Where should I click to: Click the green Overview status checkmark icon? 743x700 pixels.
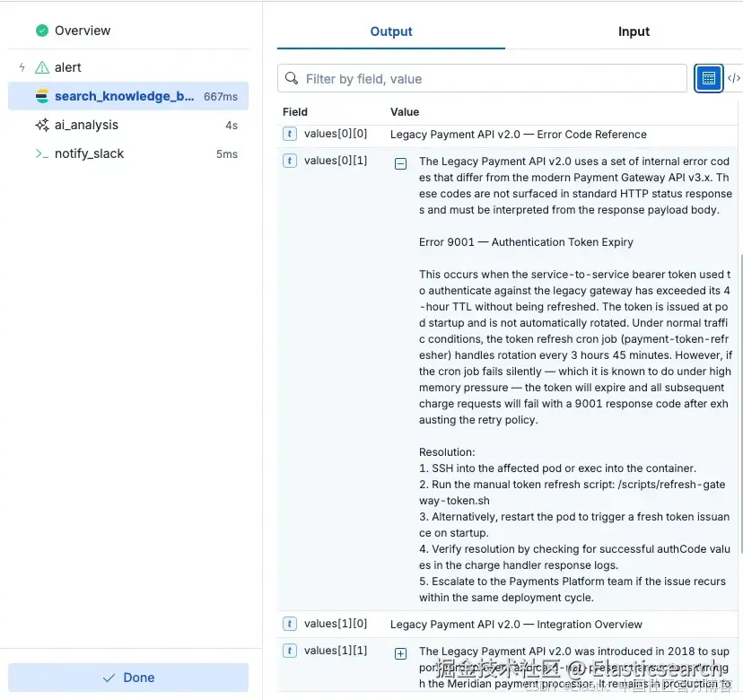click(42, 31)
